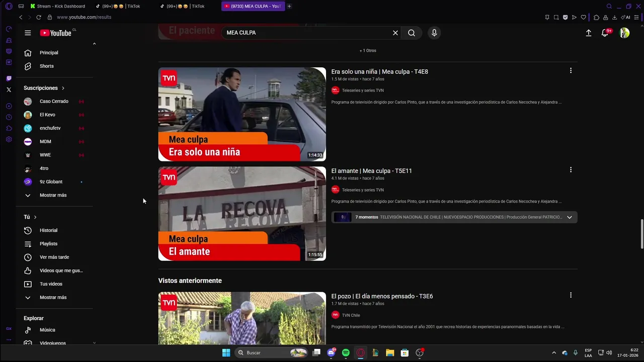Open the AI assistant button
Screen dimensions: 644x362
coord(626,17)
